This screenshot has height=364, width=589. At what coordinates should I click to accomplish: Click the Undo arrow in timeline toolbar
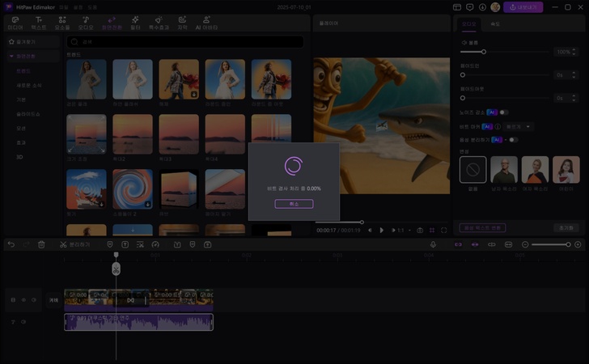pos(11,244)
